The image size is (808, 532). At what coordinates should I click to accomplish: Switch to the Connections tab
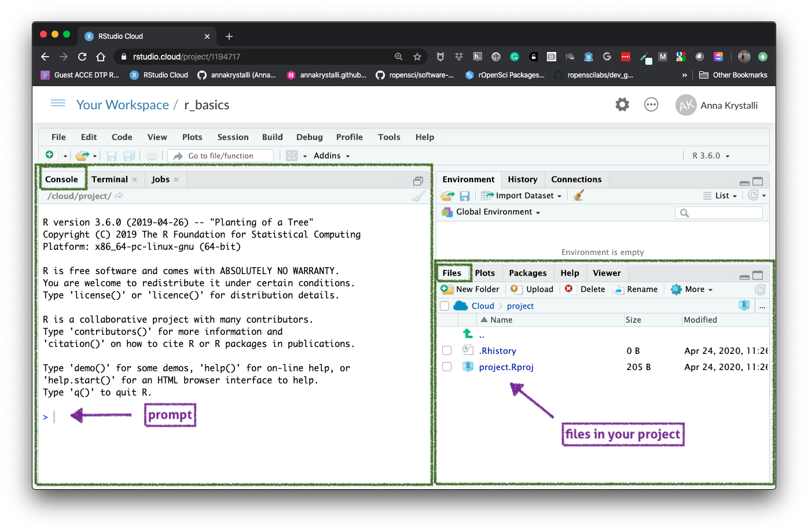pos(576,179)
